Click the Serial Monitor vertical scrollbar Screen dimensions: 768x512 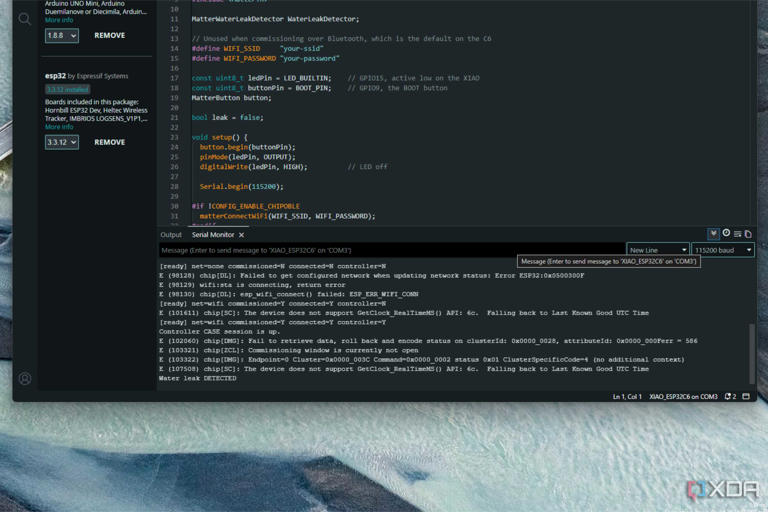[752, 353]
